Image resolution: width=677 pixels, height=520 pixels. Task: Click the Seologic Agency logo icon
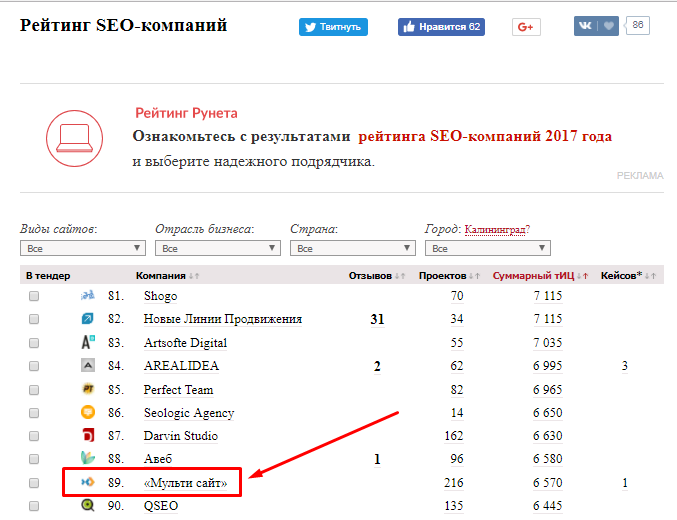[x=88, y=412]
